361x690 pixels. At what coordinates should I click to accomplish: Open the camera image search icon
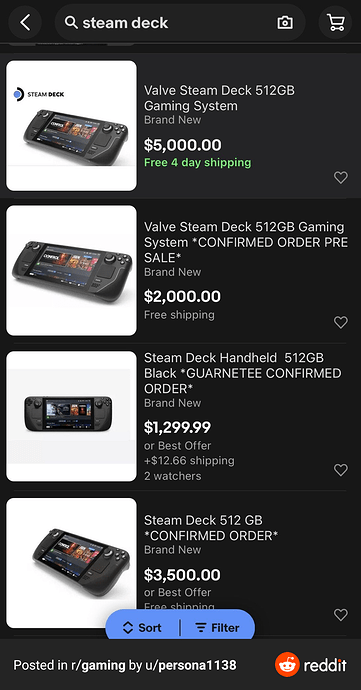point(285,23)
